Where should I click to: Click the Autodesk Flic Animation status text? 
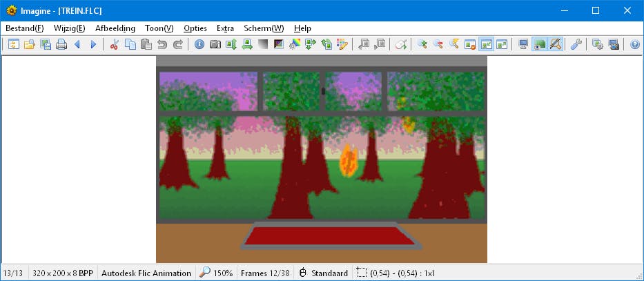coord(146,273)
